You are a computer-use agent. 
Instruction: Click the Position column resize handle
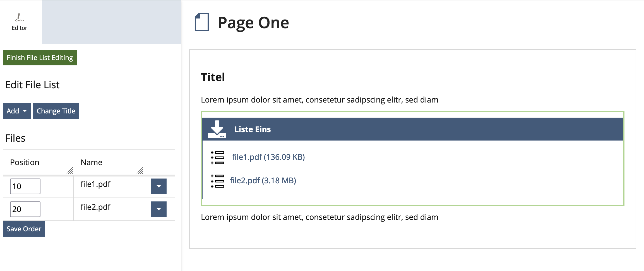[70, 170]
